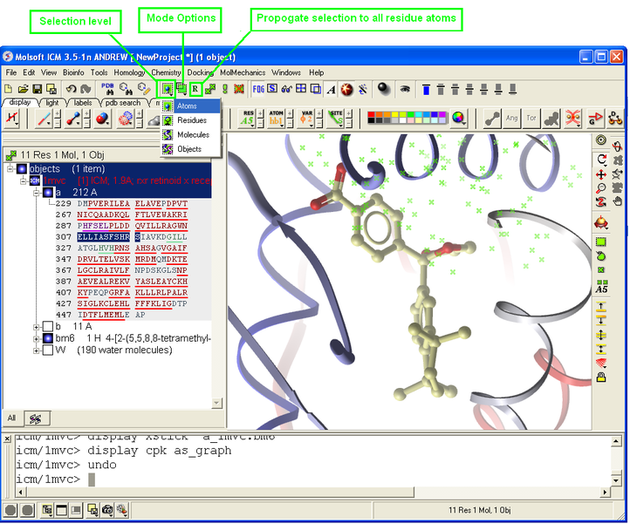Open the SITE label dropdown
Image resolution: width=630 pixels, height=524 pixels.
pos(335,118)
